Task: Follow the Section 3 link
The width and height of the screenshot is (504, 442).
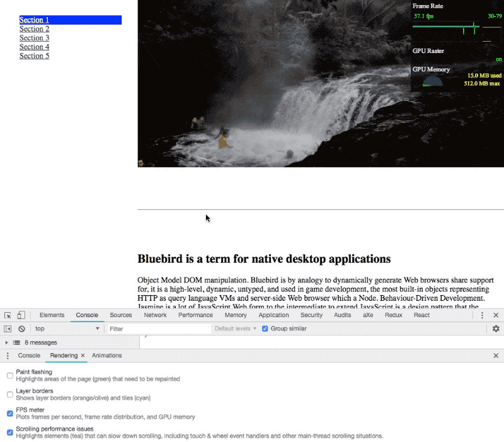Action: pos(34,38)
